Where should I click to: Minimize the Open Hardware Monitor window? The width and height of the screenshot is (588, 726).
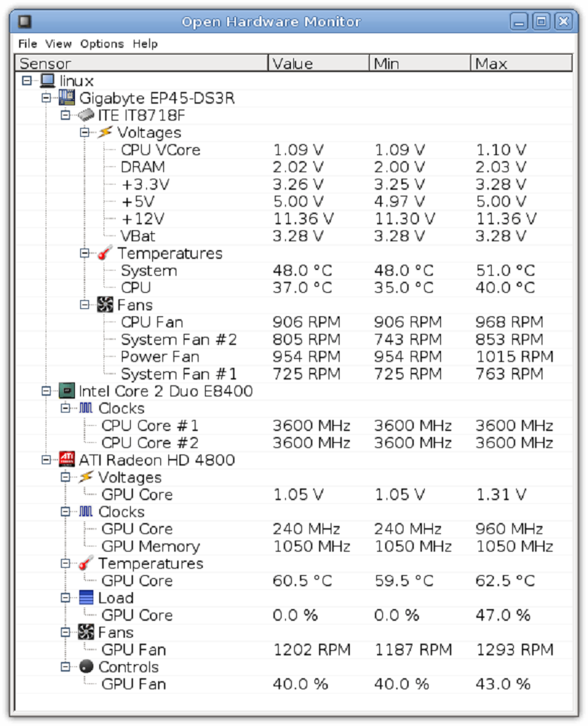point(519,21)
